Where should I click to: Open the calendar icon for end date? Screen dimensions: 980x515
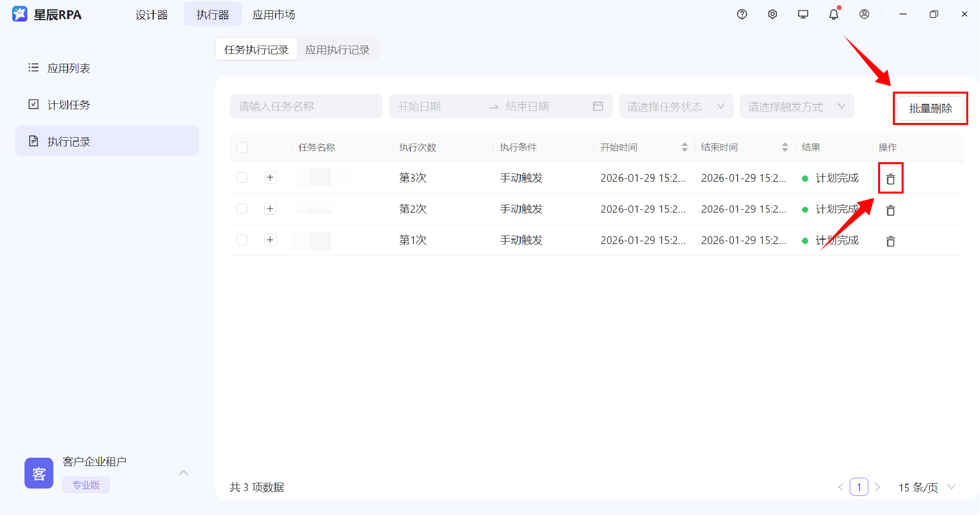(x=598, y=106)
